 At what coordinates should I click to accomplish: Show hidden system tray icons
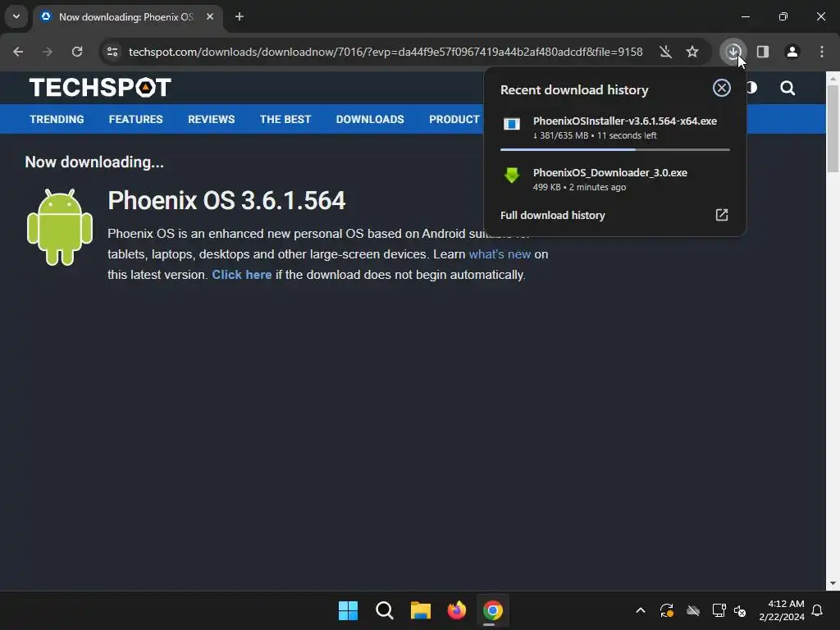[640, 610]
